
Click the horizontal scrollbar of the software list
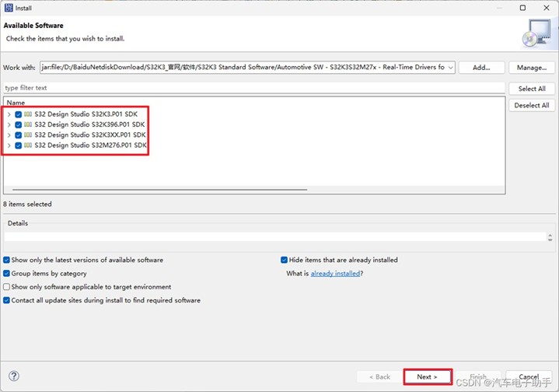159,190
